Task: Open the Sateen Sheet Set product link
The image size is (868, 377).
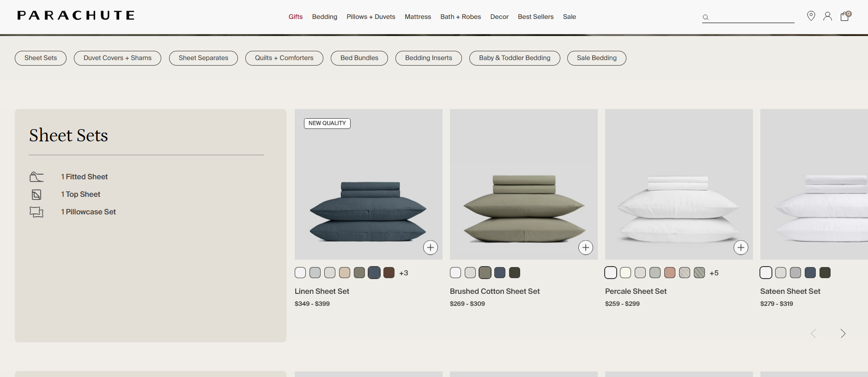Action: point(790,292)
